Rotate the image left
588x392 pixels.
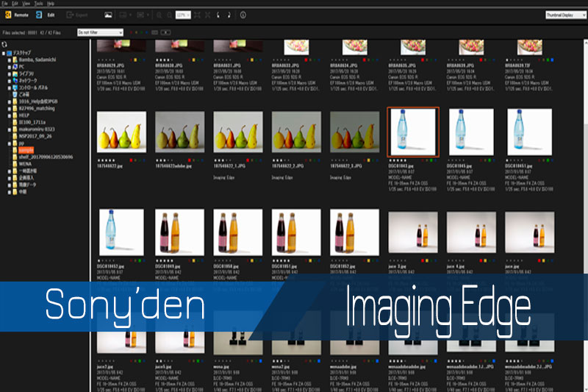(218, 15)
